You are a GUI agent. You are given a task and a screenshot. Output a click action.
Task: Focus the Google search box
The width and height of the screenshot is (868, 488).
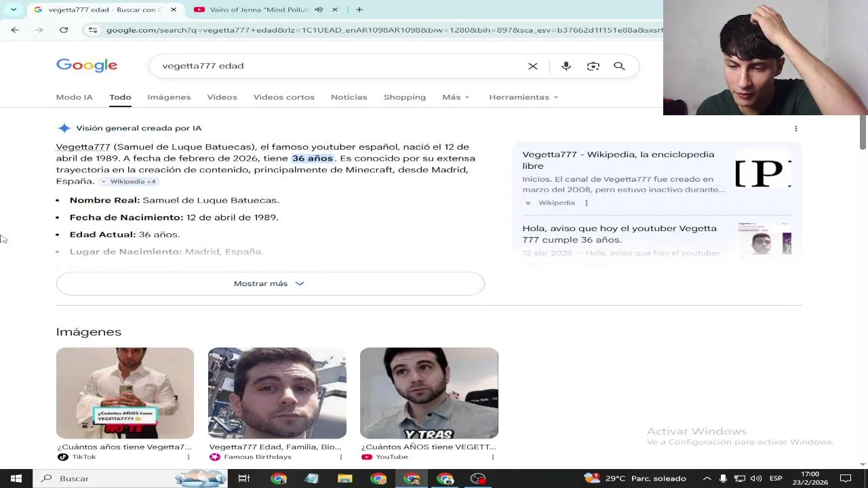click(x=339, y=66)
